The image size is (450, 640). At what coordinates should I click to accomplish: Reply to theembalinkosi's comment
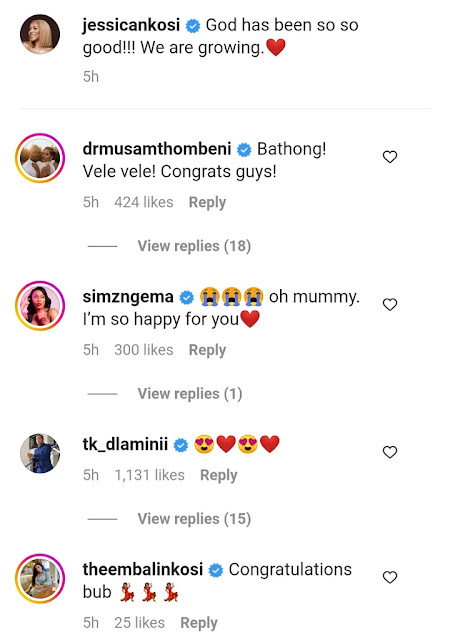coord(199,623)
